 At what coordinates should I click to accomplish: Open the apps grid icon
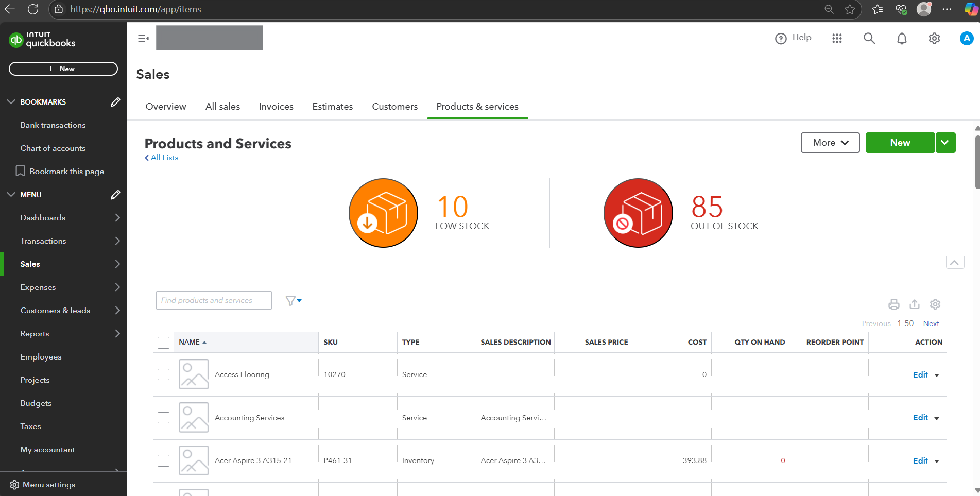tap(837, 39)
